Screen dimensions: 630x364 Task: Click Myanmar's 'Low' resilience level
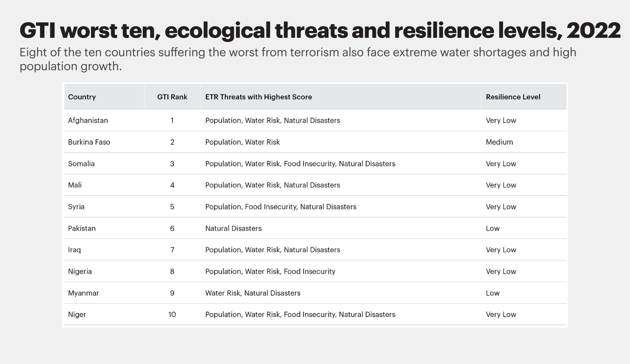click(492, 293)
